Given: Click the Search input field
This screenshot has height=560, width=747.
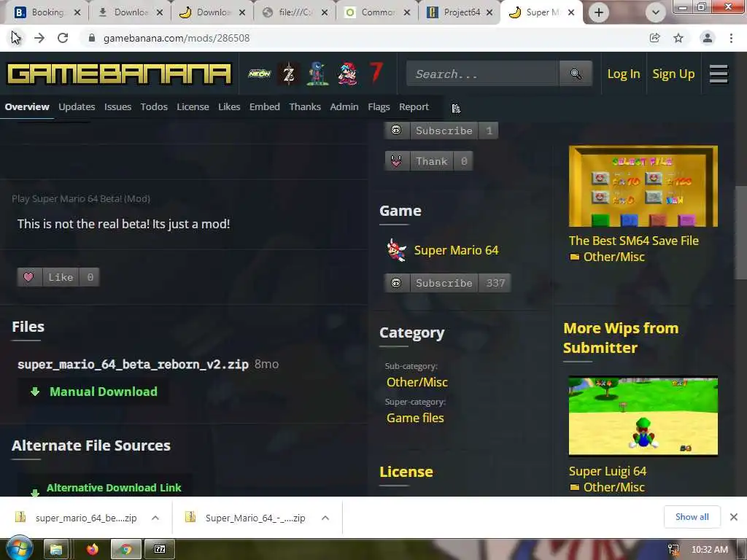Looking at the screenshot, I should pyautogui.click(x=482, y=74).
